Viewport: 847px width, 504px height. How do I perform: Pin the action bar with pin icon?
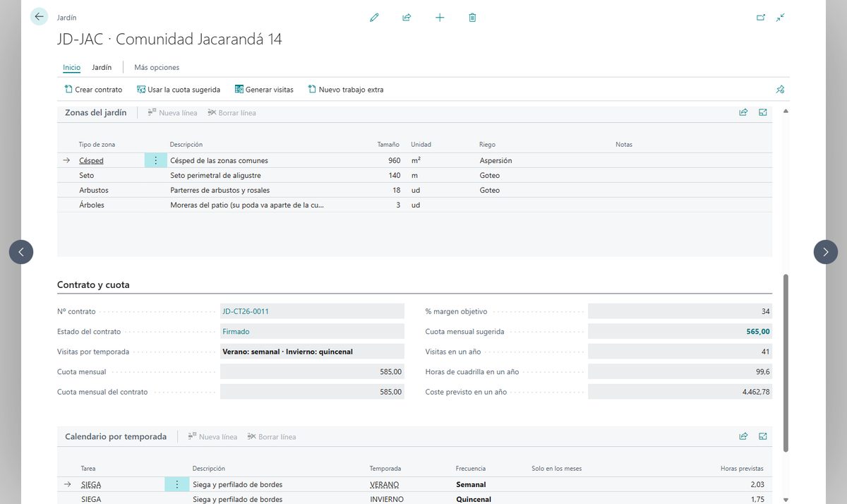coord(780,90)
